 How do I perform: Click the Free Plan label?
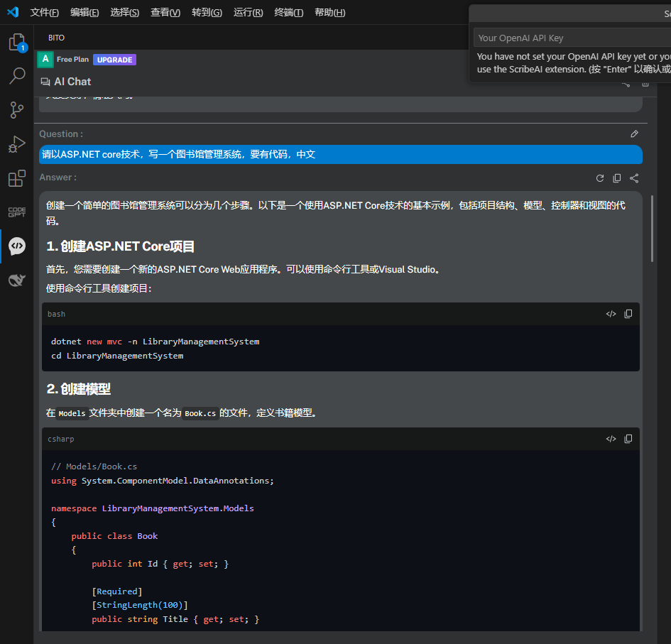pyautogui.click(x=72, y=60)
